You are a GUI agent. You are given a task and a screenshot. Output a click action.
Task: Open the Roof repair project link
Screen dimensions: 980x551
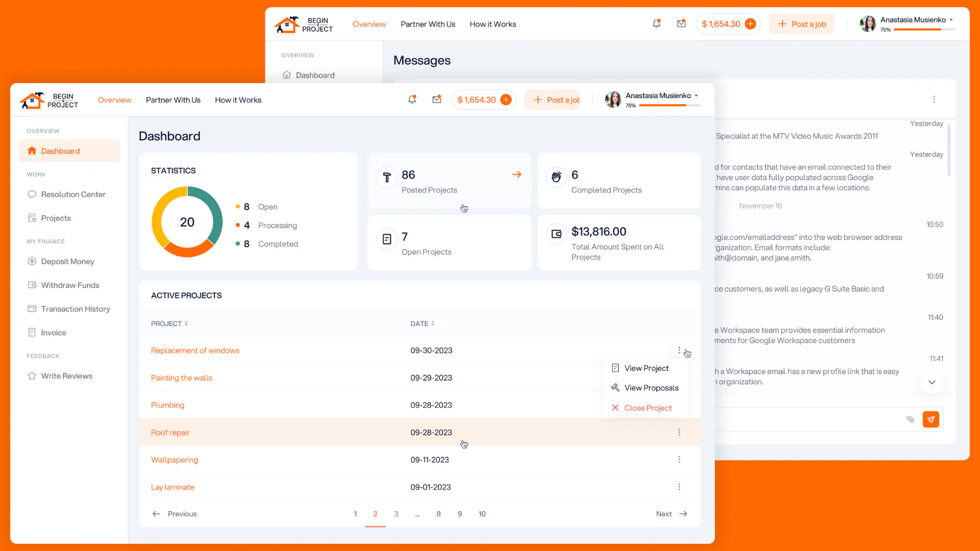tap(170, 433)
